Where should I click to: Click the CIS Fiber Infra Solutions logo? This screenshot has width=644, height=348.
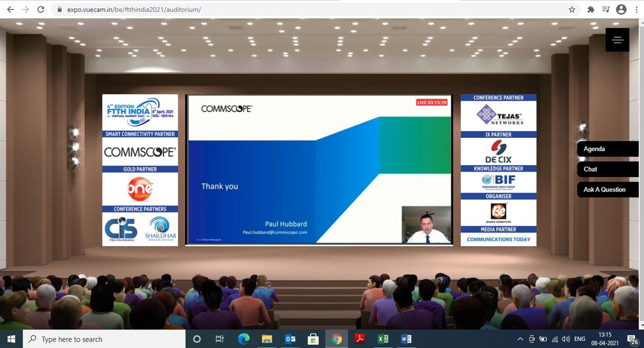click(122, 229)
